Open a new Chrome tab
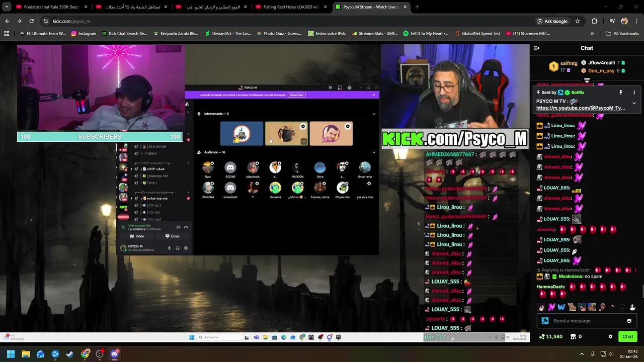This screenshot has width=644, height=362. tap(417, 7)
